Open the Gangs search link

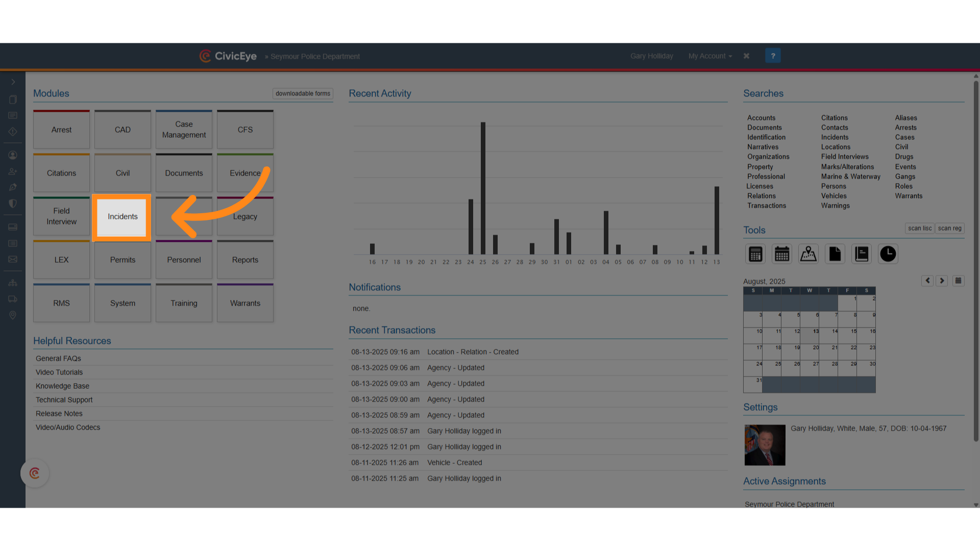tap(905, 177)
